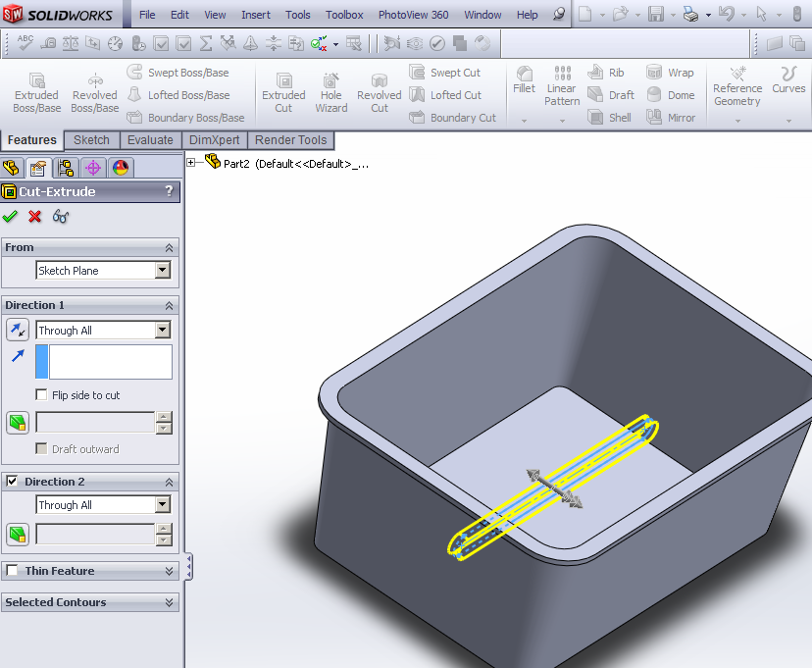Viewport: 812px width, 668px height.
Task: Click the Extruded Cut tool
Action: coord(283,92)
